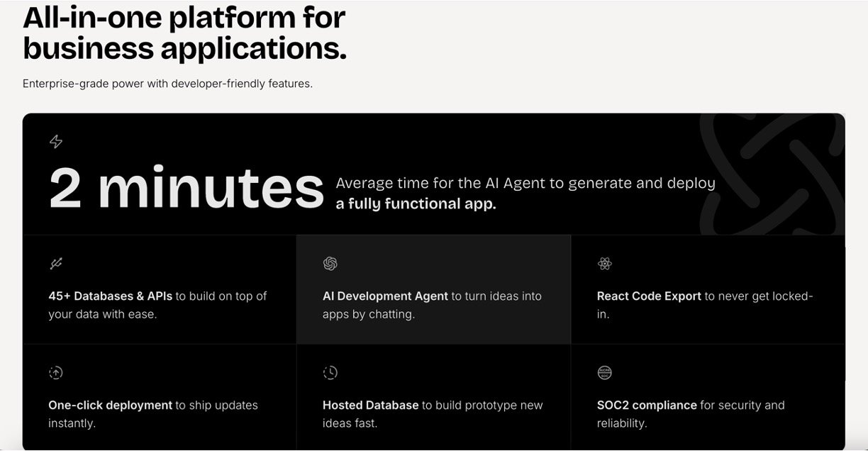Click the React atom icon
Viewport: 868px width, 451px height.
coord(604,264)
